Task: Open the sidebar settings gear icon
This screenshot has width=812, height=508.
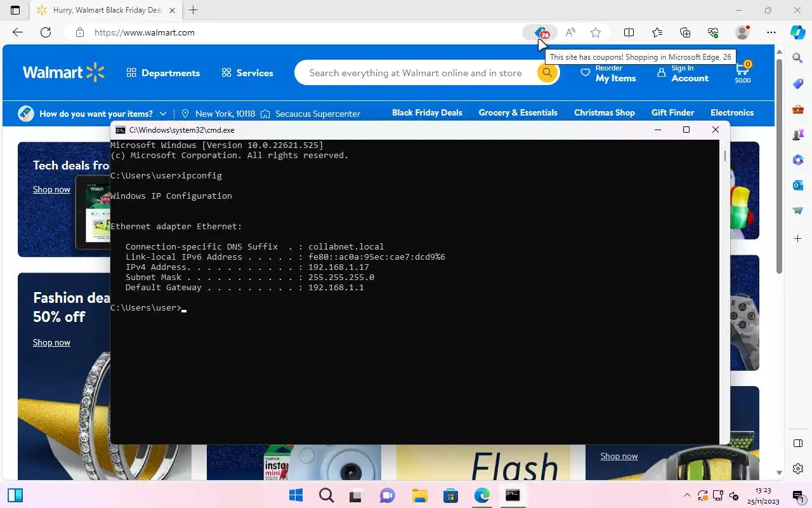Action: click(x=798, y=469)
